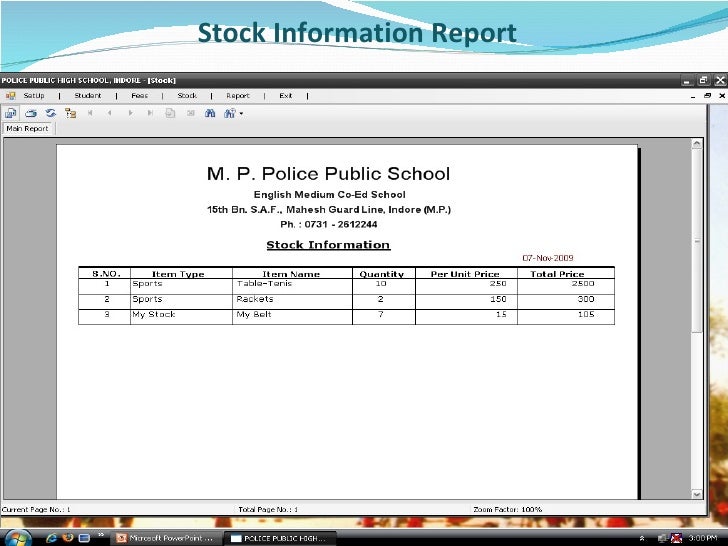Click the Zoom Factor 100% status text

coord(507,509)
